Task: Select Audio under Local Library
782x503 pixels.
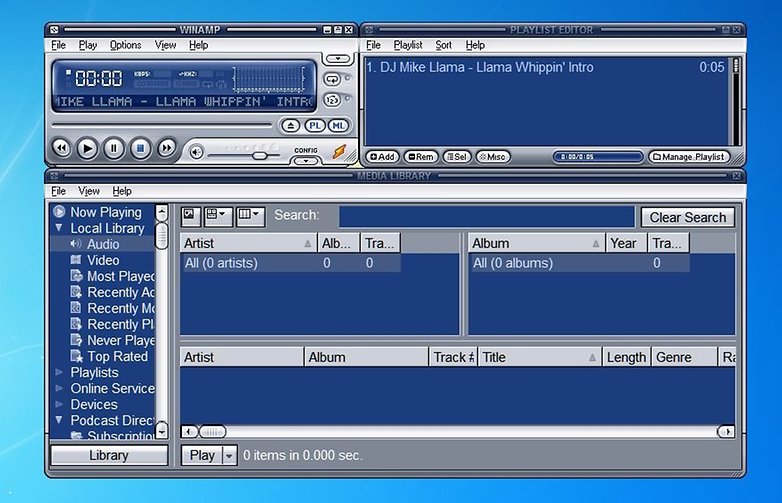Action: [103, 244]
